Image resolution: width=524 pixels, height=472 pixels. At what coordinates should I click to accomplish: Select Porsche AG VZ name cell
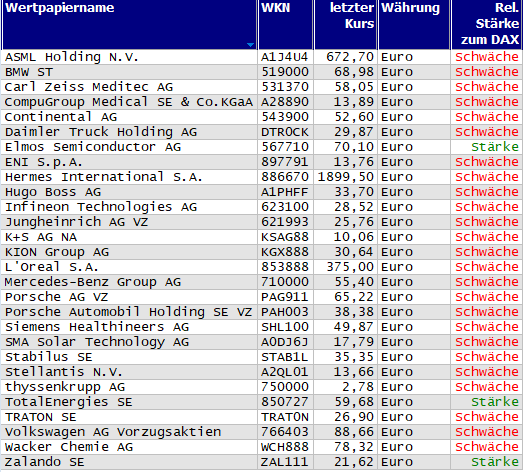click(56, 297)
